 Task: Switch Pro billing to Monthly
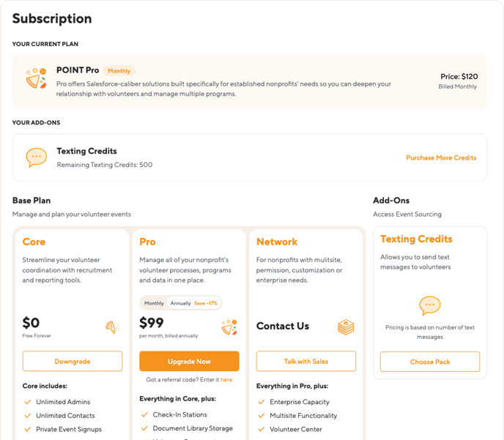[154, 303]
